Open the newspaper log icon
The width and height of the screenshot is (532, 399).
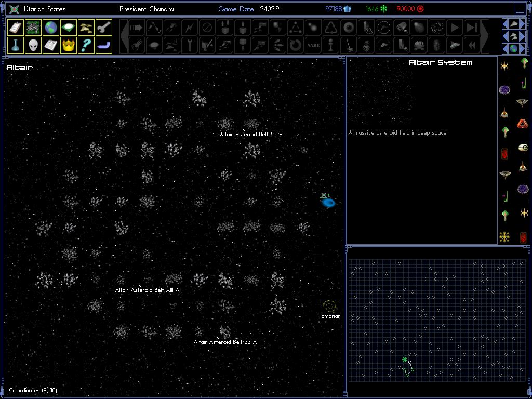point(50,45)
